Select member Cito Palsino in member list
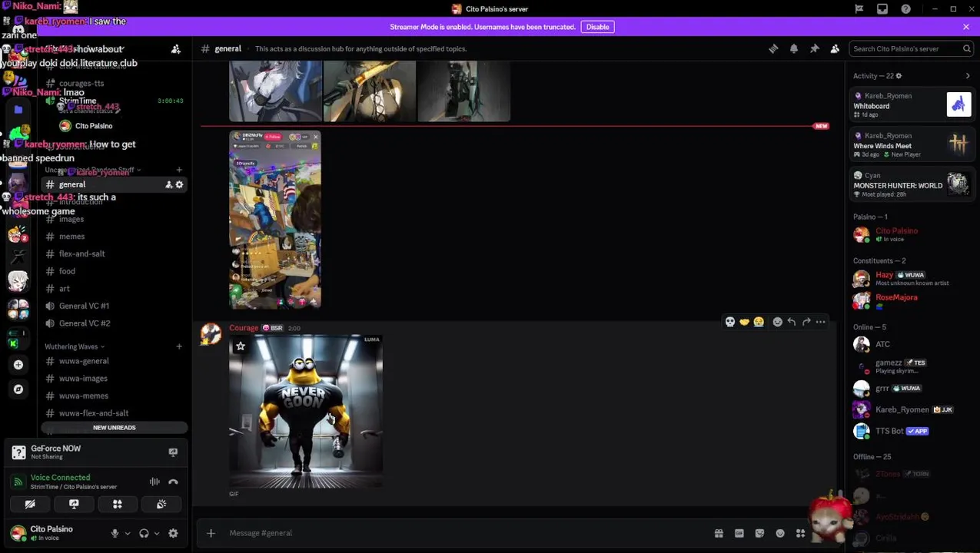This screenshot has width=980, height=553. click(912, 234)
